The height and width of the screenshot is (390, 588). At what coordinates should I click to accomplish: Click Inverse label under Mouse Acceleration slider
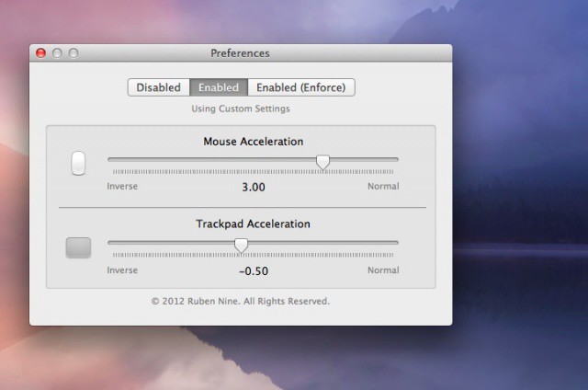click(x=122, y=187)
